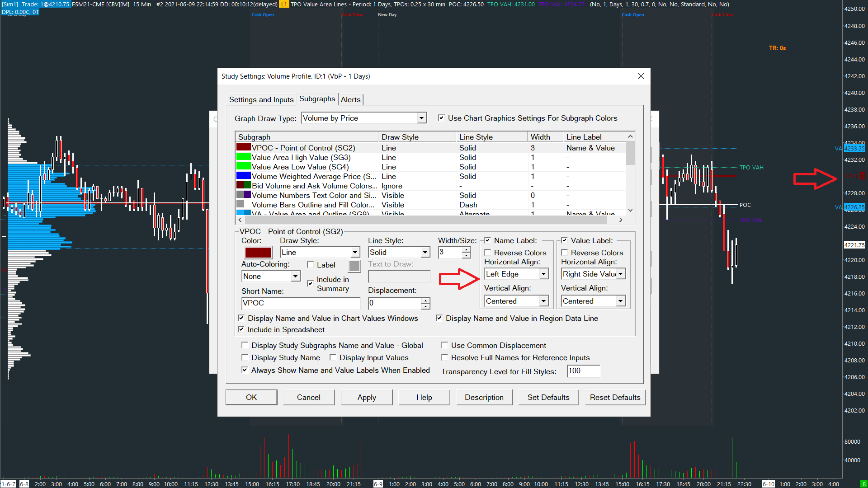Decrease the Width/Size value
Viewport: 868px width, 488px height.
467,255
